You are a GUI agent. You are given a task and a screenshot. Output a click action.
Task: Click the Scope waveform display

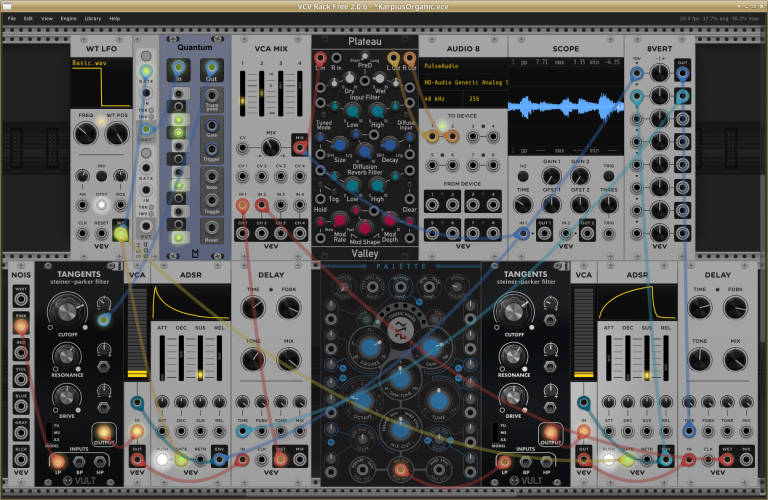(566, 107)
